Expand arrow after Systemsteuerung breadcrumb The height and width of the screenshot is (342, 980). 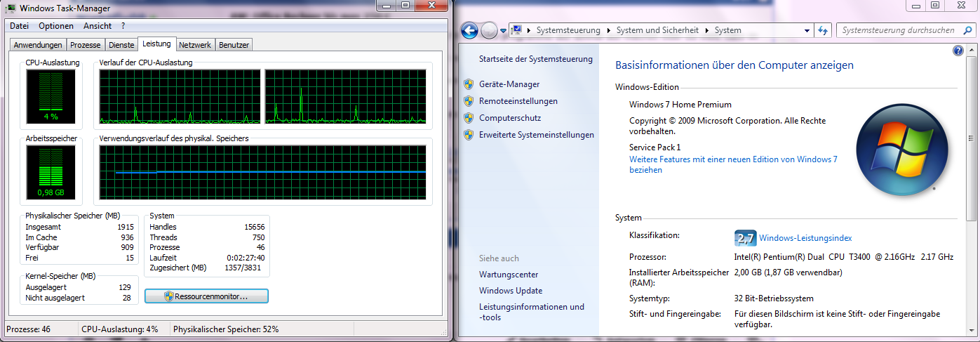click(x=608, y=31)
